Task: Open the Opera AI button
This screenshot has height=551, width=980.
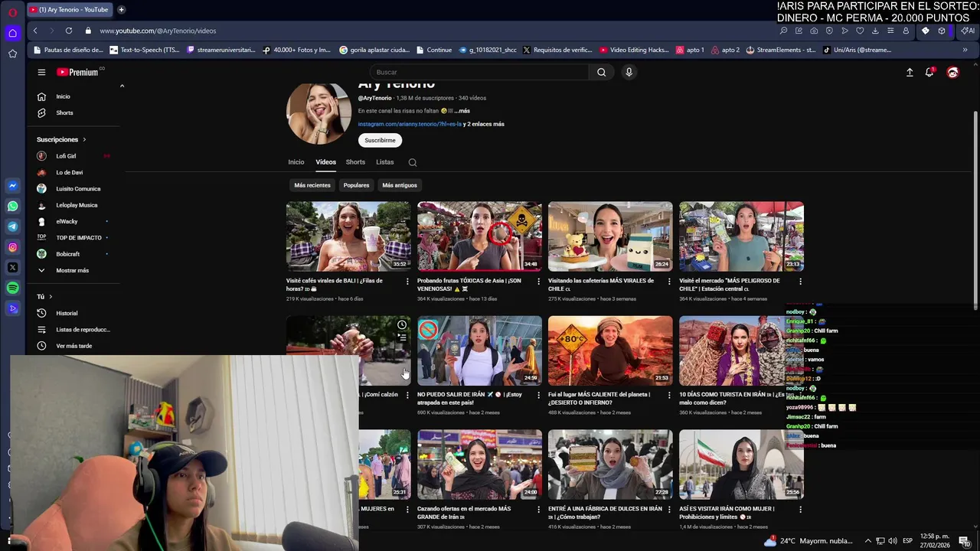Action: [968, 31]
